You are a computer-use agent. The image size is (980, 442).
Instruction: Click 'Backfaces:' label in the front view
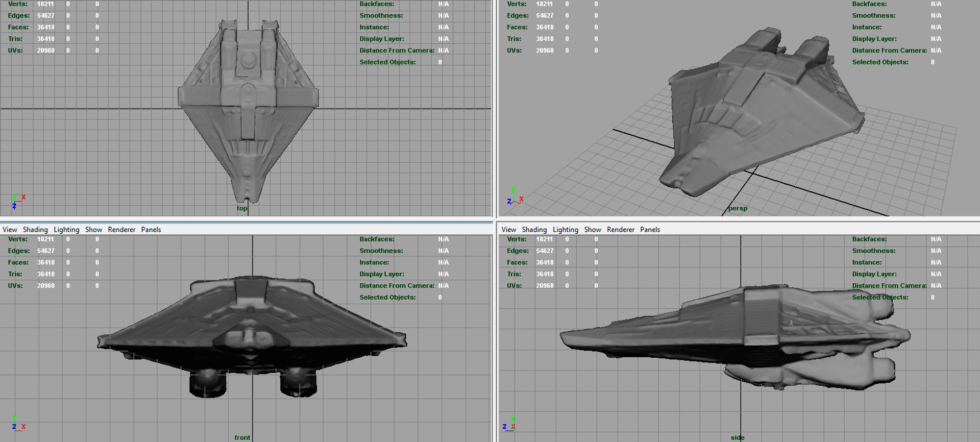point(377,239)
